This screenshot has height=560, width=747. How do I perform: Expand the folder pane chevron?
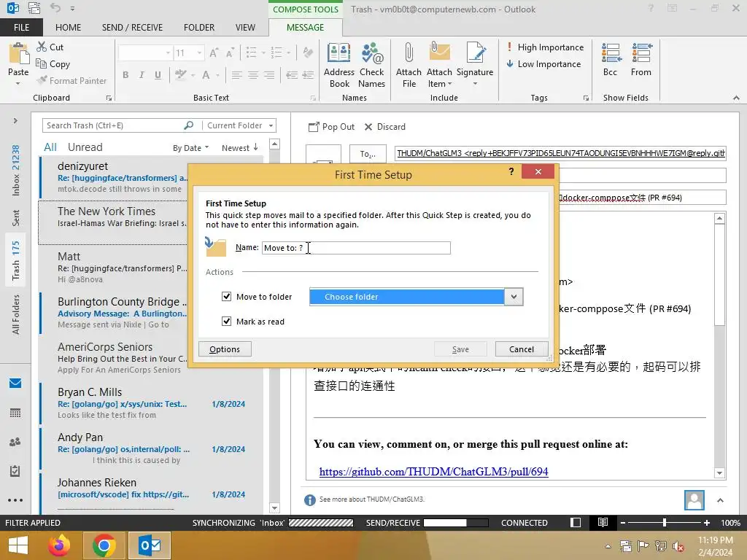[15, 120]
